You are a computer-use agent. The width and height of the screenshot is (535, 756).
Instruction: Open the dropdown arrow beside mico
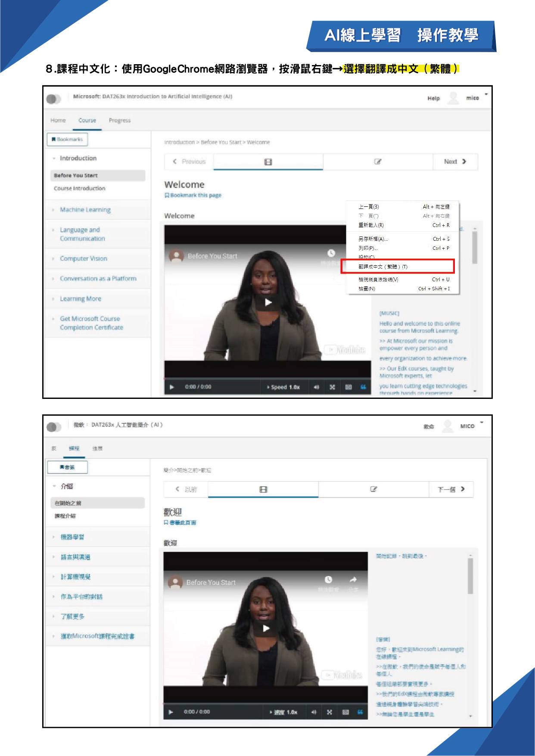[486, 94]
